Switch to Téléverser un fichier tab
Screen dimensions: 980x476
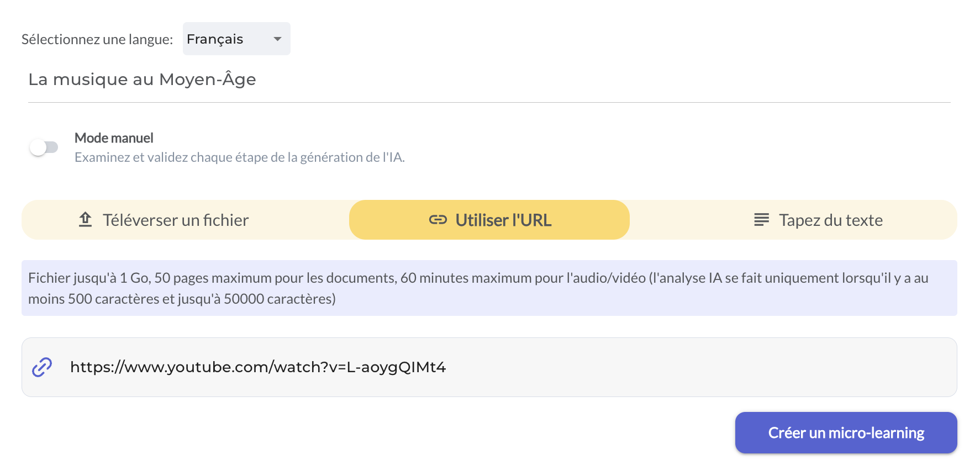[176, 220]
